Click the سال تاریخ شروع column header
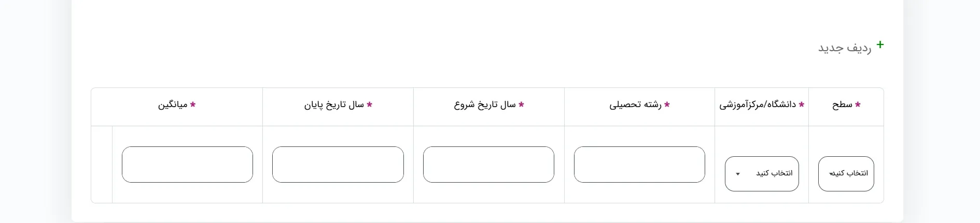Image resolution: width=980 pixels, height=223 pixels. coord(485,105)
